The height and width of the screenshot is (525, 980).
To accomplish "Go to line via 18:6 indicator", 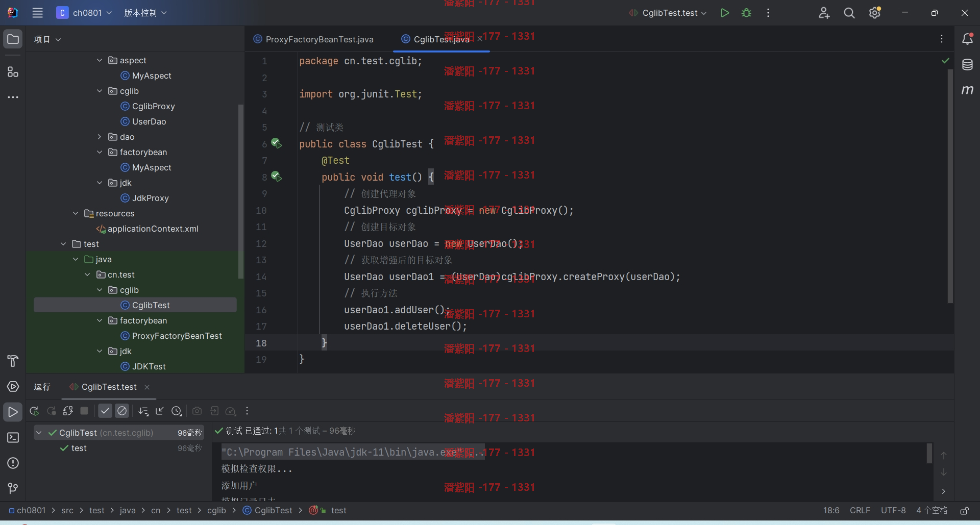I will click(x=831, y=511).
